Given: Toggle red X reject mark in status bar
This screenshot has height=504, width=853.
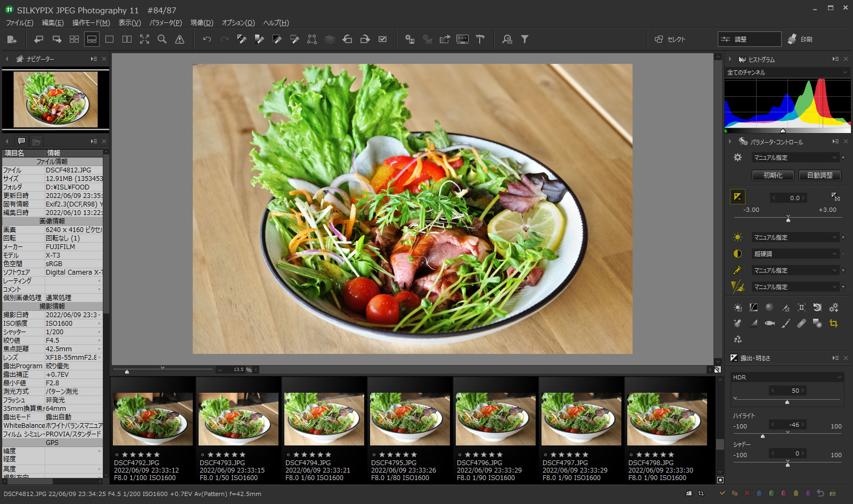Looking at the screenshot, I should 747,493.
